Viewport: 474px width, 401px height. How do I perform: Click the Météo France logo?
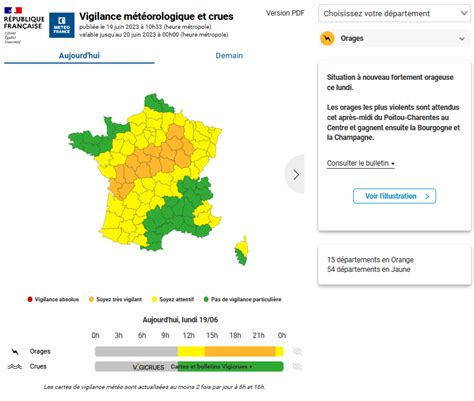62,25
